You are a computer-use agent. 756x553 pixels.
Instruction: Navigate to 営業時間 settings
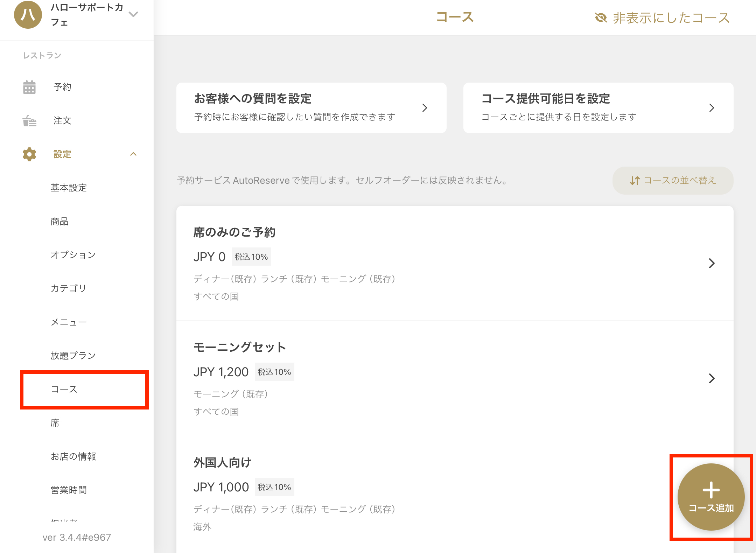click(x=69, y=490)
